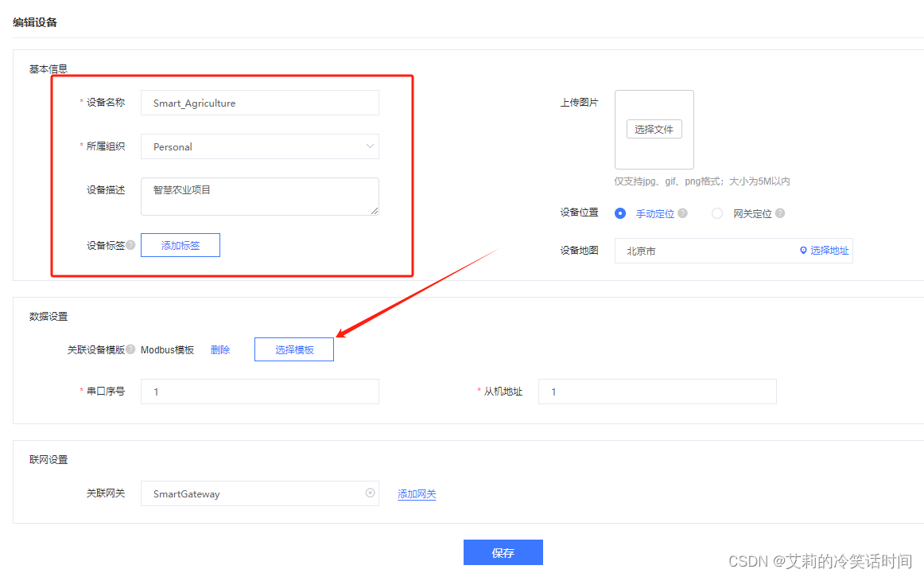Click the Modbus模板 template name
Viewport: 924px width, 577px height.
(x=167, y=350)
